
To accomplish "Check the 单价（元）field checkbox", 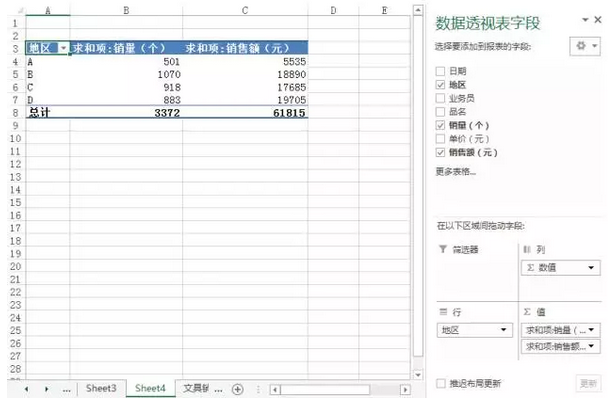I will point(440,139).
